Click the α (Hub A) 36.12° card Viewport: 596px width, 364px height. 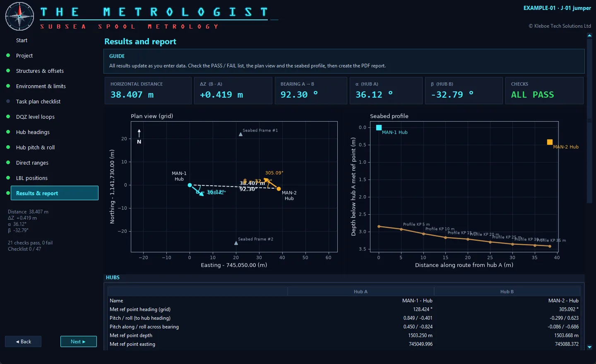(x=386, y=90)
